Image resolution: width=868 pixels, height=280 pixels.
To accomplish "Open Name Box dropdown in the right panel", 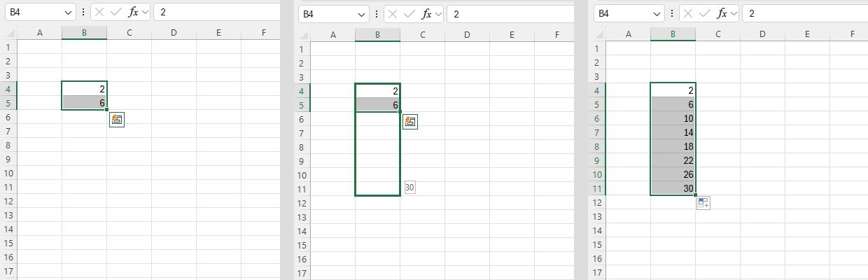I will point(657,13).
